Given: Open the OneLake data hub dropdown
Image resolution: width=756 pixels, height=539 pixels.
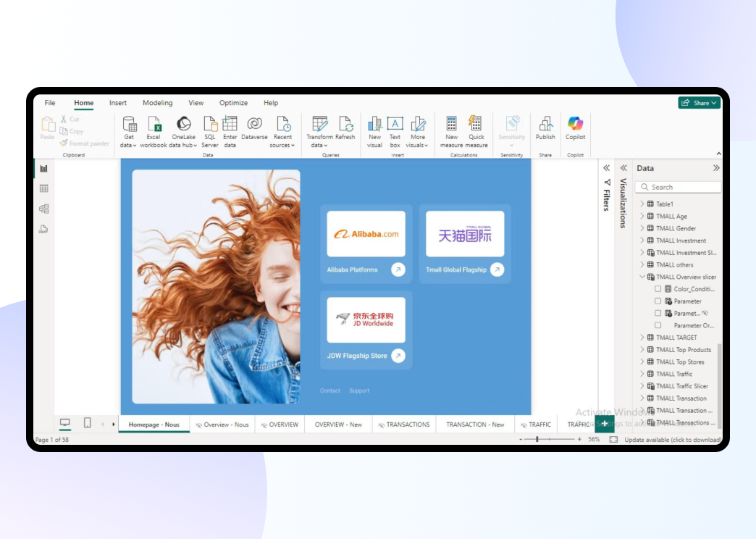Looking at the screenshot, I should [x=183, y=132].
